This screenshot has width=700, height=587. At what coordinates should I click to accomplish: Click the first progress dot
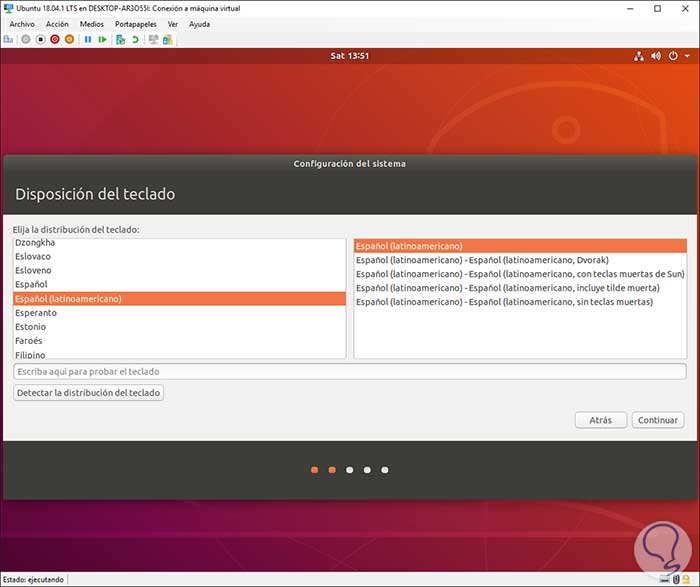(315, 470)
